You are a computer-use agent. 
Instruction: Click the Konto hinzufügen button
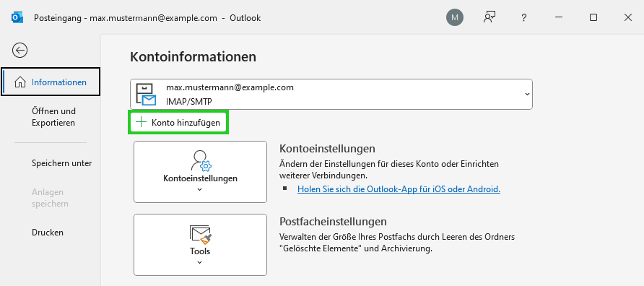pyautogui.click(x=178, y=123)
